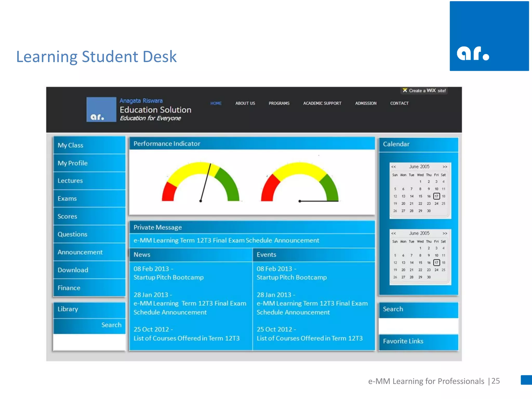Open the ABOUT US navigation item
532x399 pixels.
coord(245,103)
